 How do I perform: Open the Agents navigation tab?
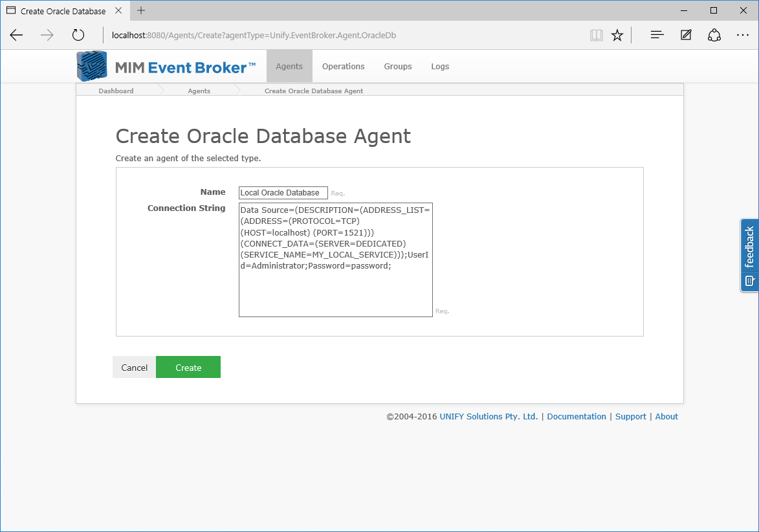coord(289,66)
